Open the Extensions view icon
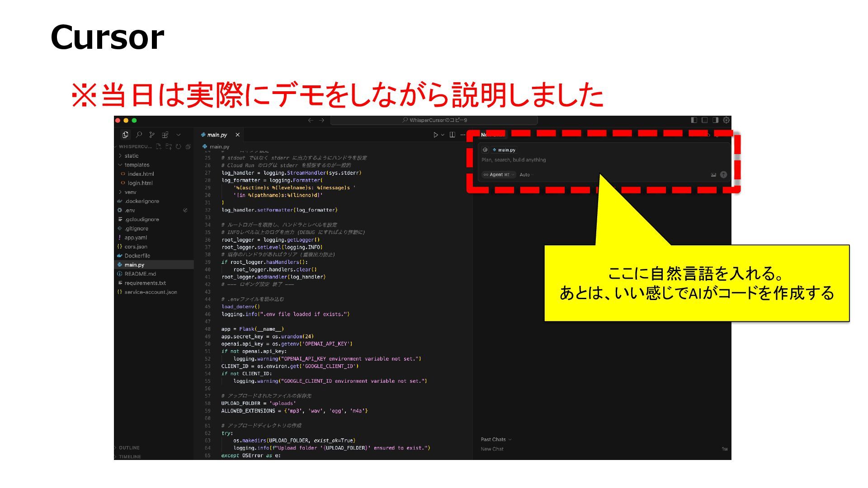 click(165, 135)
